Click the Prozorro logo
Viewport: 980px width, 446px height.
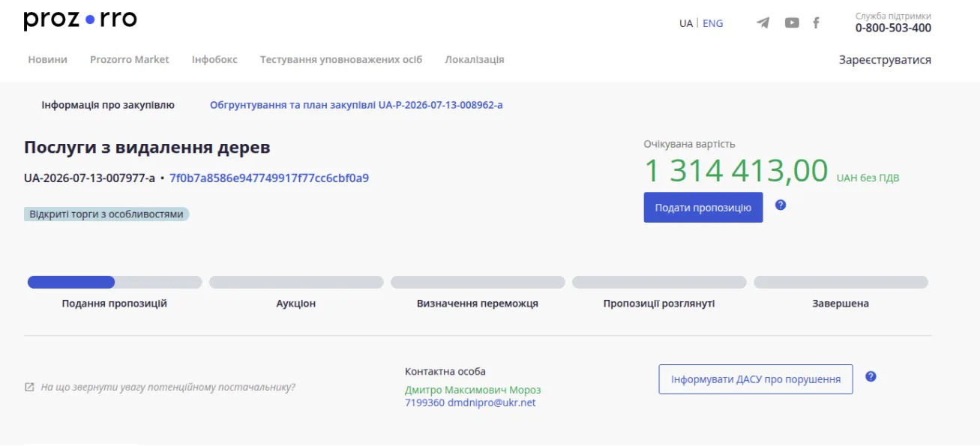(80, 20)
